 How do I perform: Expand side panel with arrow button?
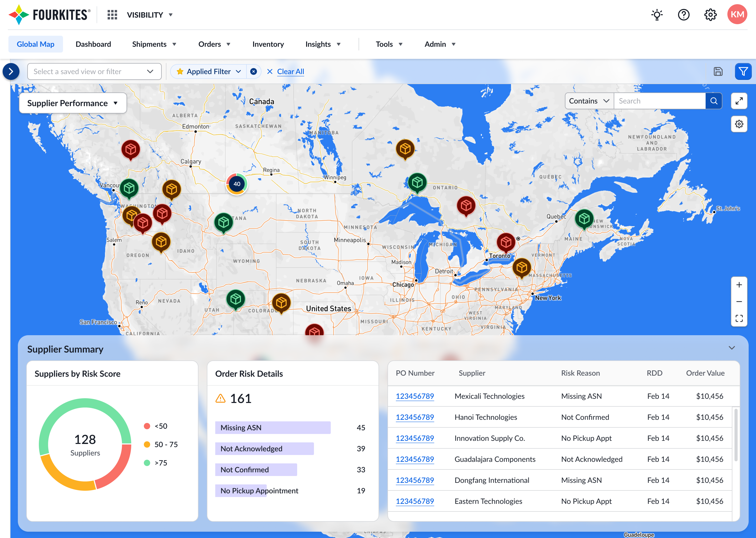point(11,71)
